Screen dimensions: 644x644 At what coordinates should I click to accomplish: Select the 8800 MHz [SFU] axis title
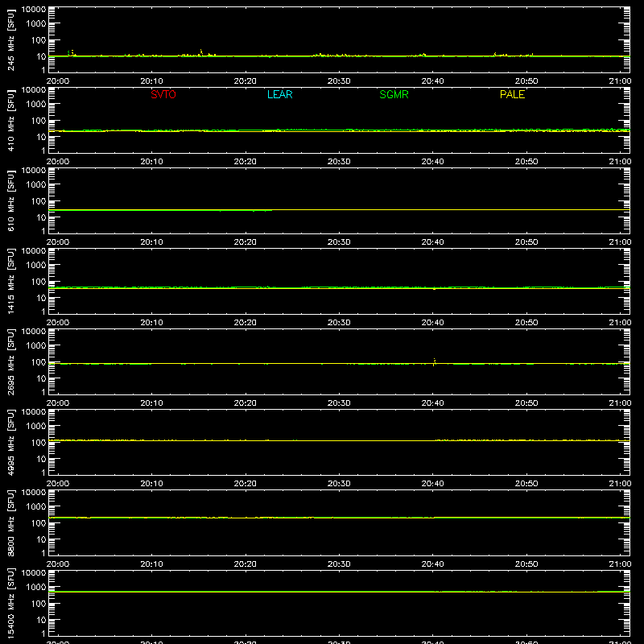tap(11, 522)
